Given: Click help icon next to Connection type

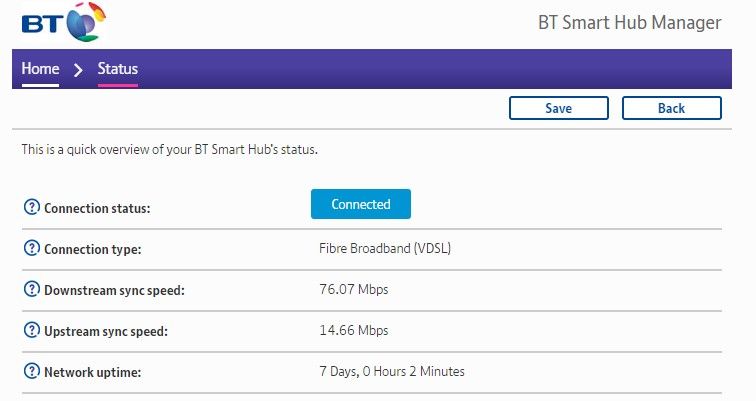Looking at the screenshot, I should coord(31,249).
